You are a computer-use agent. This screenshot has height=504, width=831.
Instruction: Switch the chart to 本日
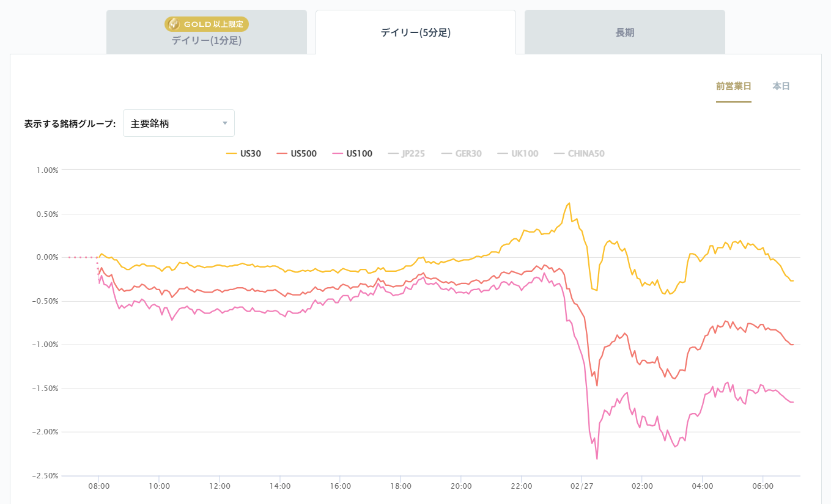[781, 86]
